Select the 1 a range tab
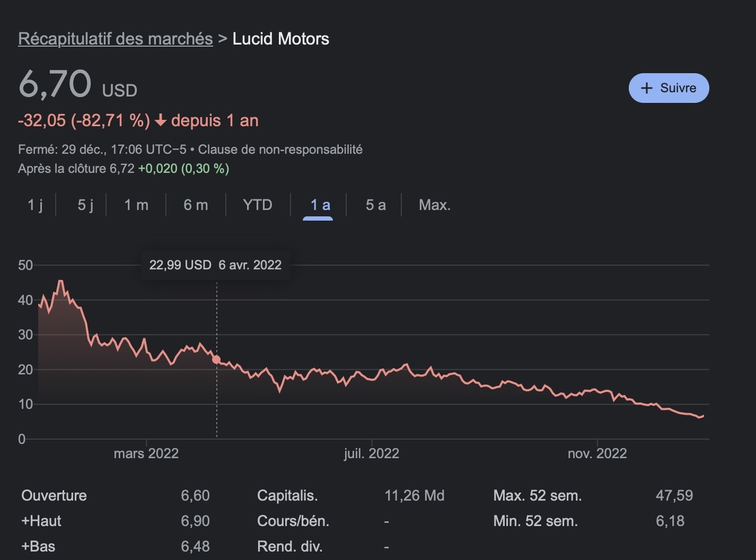Screen dimensions: 756x560 pos(320,205)
